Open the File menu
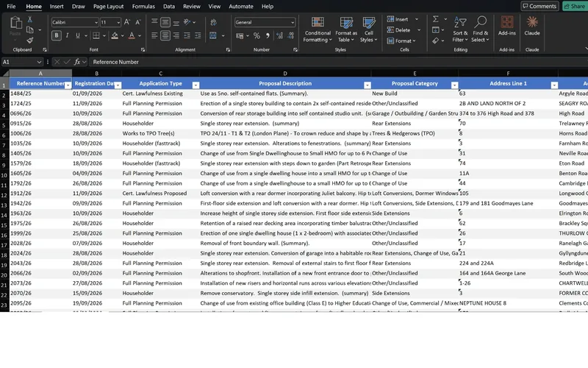588x368 pixels. [11, 7]
